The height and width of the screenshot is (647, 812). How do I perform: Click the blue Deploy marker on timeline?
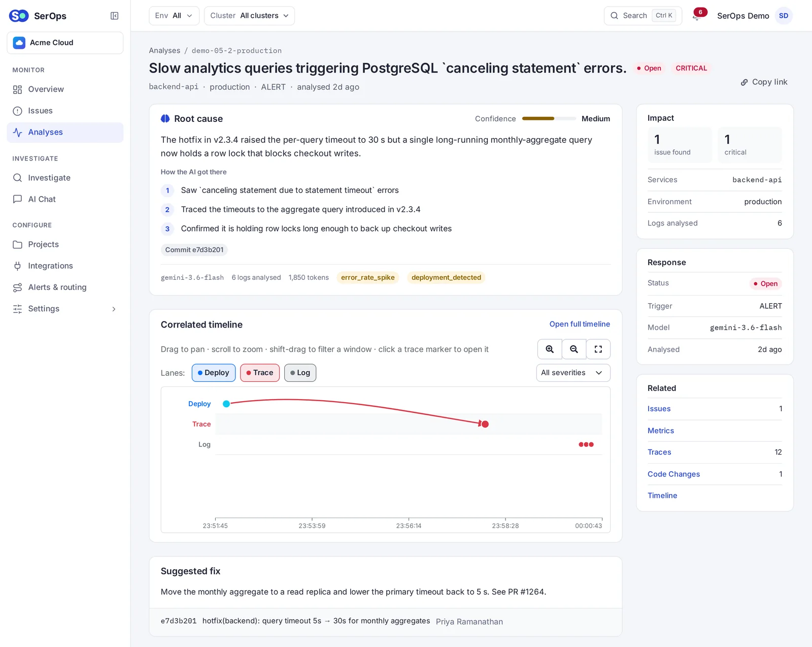[226, 404]
